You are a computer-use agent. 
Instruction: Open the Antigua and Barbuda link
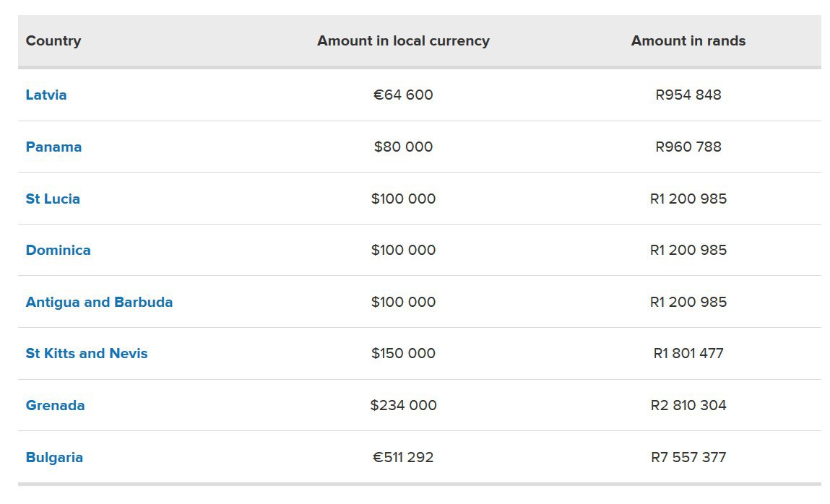(x=99, y=302)
